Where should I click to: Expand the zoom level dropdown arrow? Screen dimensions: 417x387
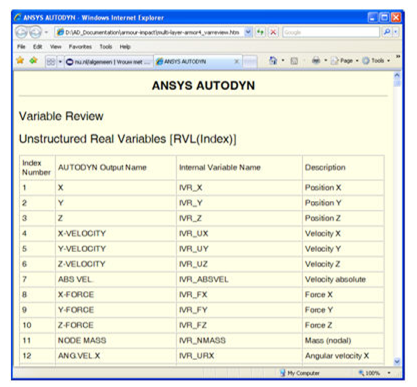point(389,373)
